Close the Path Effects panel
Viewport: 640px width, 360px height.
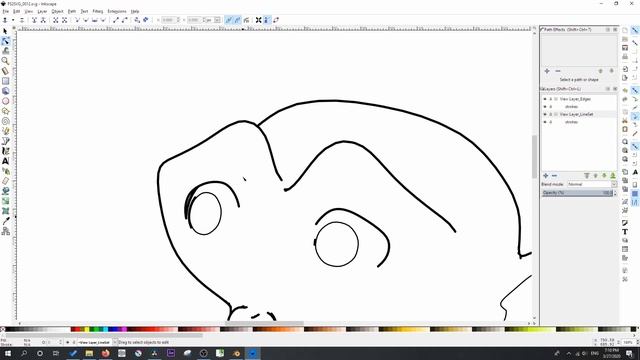615,30
